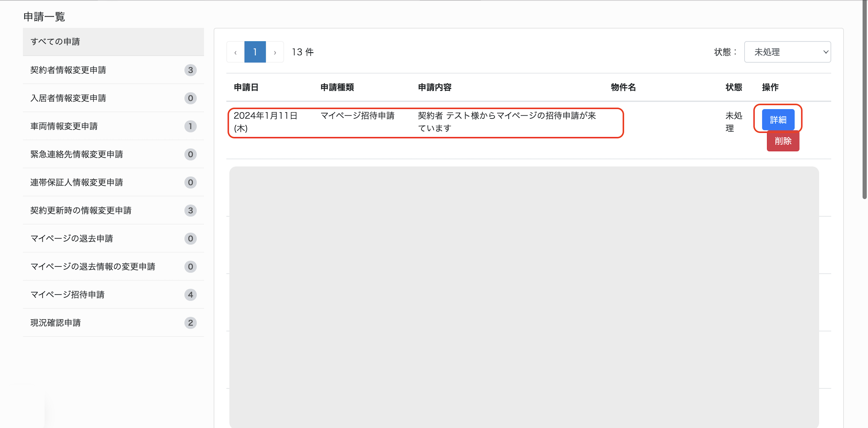Select the すべての申請 category
The height and width of the screenshot is (428, 868).
tap(113, 42)
